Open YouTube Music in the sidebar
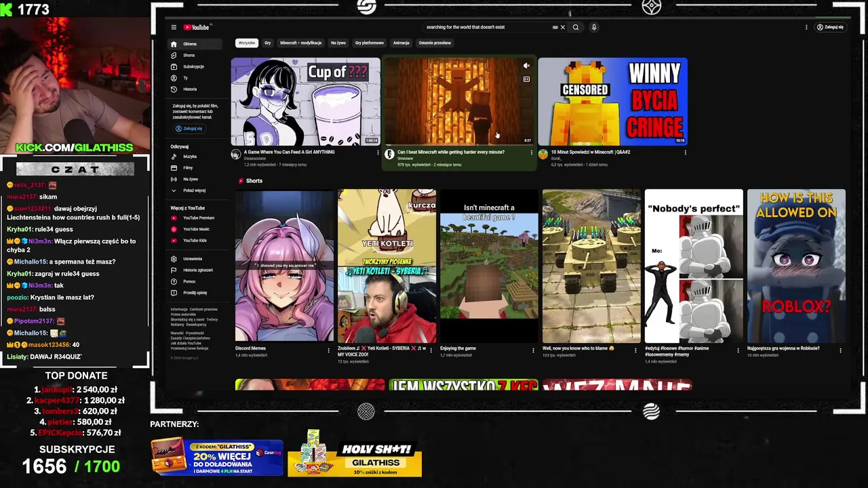 click(x=195, y=229)
